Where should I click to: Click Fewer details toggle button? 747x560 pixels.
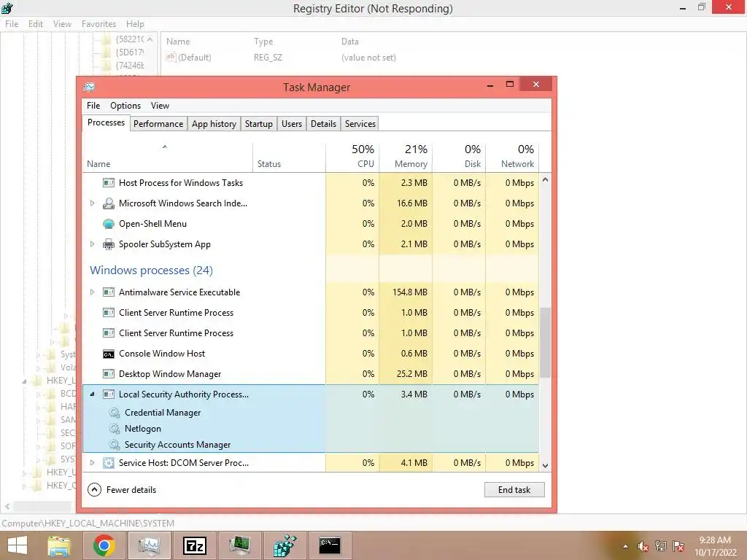click(122, 490)
